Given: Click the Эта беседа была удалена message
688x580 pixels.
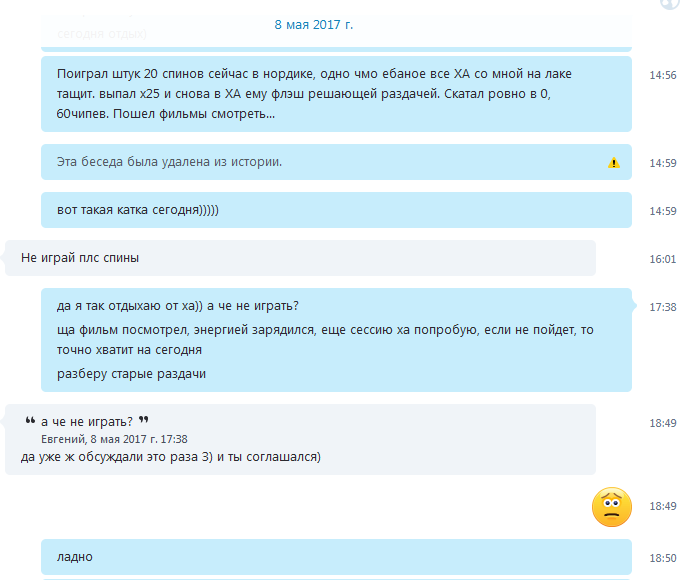Looking at the screenshot, I should coord(336,162).
